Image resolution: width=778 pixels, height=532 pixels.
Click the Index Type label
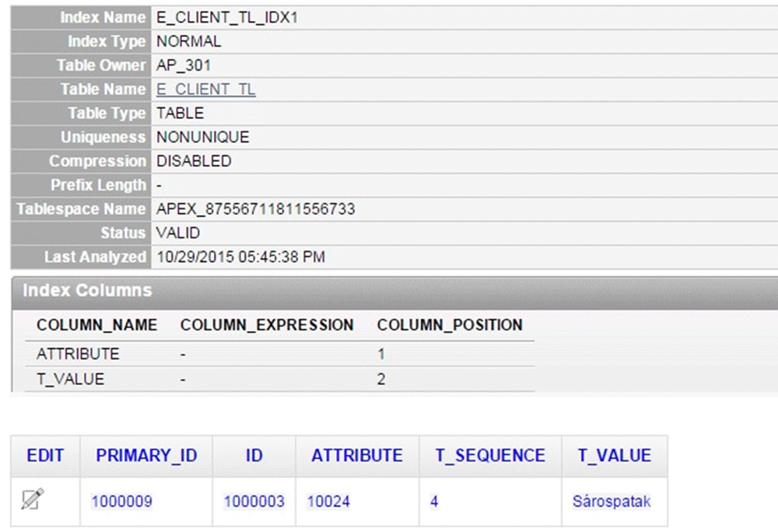107,41
